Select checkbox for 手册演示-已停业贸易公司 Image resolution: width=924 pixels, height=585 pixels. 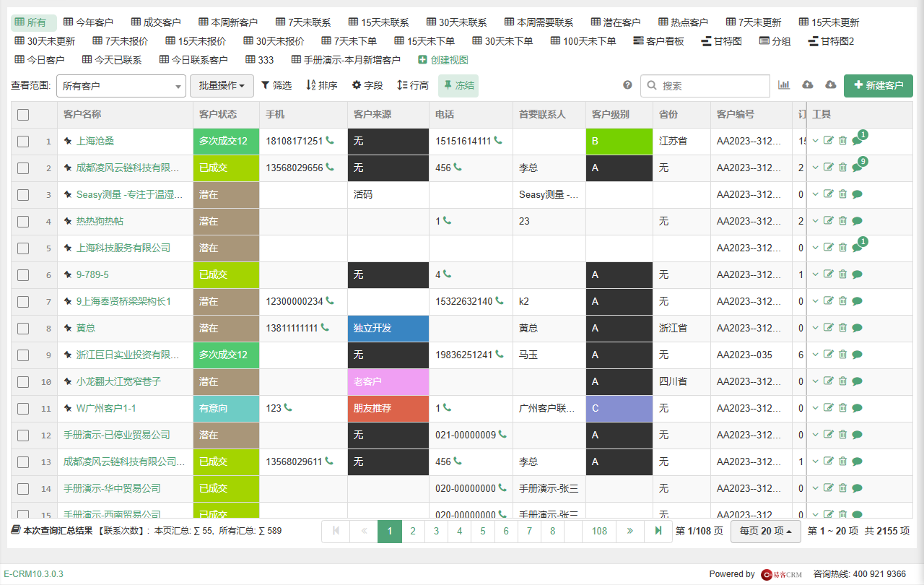[23, 435]
